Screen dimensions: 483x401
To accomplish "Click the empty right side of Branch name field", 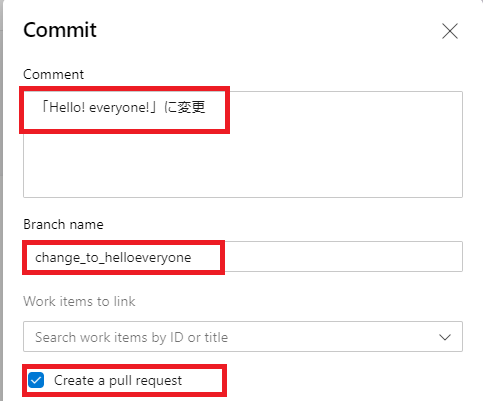I will pyautogui.click(x=343, y=256).
